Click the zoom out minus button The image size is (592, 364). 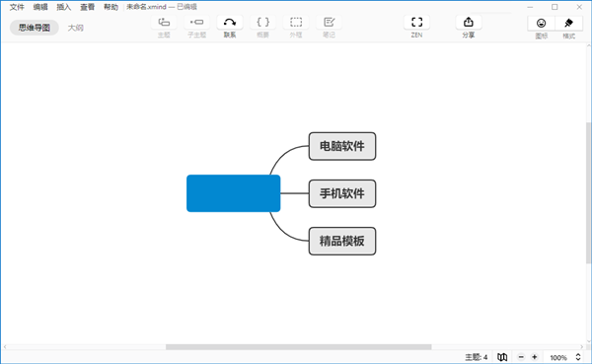tap(521, 357)
